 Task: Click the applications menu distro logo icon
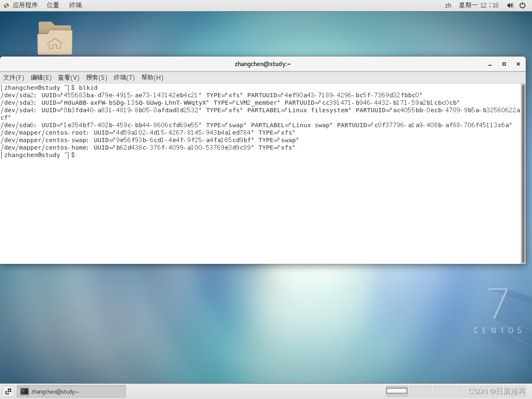[x=6, y=5]
